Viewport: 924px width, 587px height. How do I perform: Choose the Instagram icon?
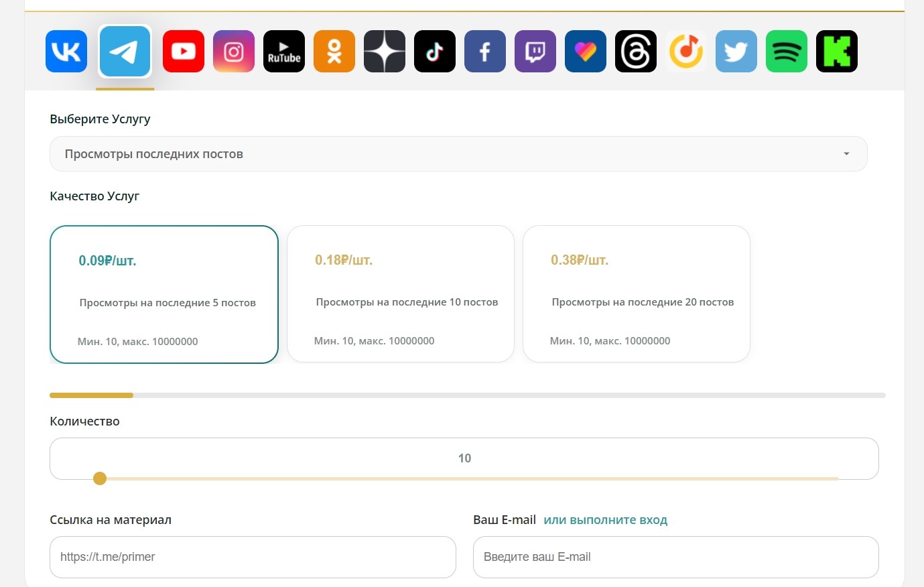click(234, 52)
